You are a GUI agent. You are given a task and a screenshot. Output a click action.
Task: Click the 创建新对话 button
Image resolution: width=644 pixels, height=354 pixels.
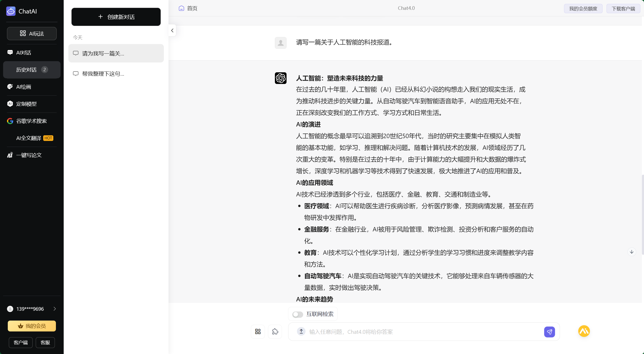click(x=116, y=17)
